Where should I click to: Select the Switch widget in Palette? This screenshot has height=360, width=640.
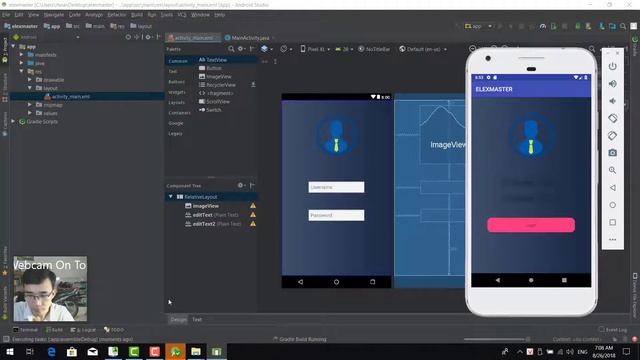pos(210,110)
